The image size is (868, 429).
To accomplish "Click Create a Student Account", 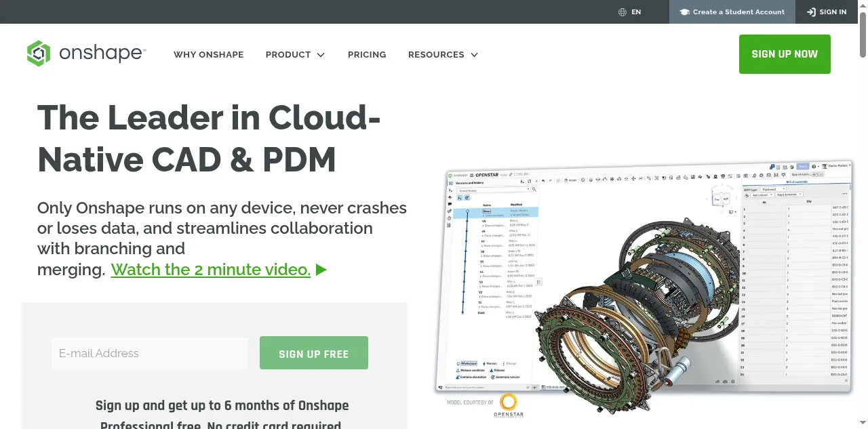I will (x=732, y=12).
